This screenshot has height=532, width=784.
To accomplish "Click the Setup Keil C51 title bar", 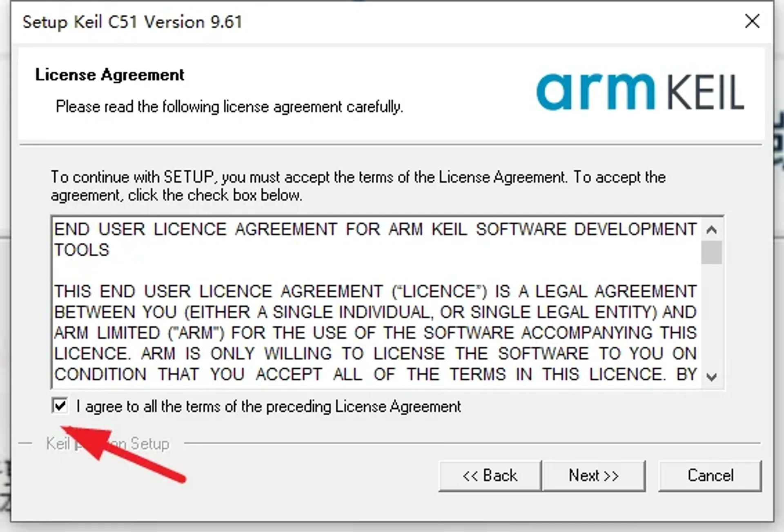I will [132, 22].
